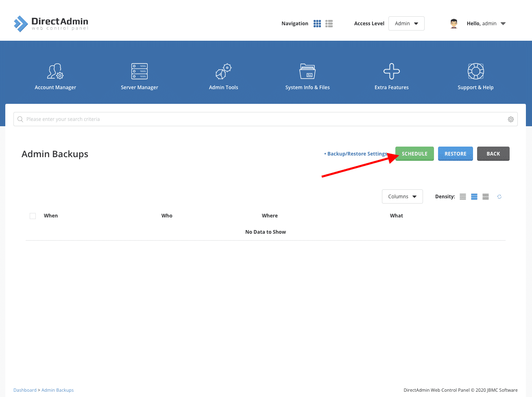Screen dimensions: 532x397
Task: Open the Backup/Restore Settings link
Action: click(357, 154)
